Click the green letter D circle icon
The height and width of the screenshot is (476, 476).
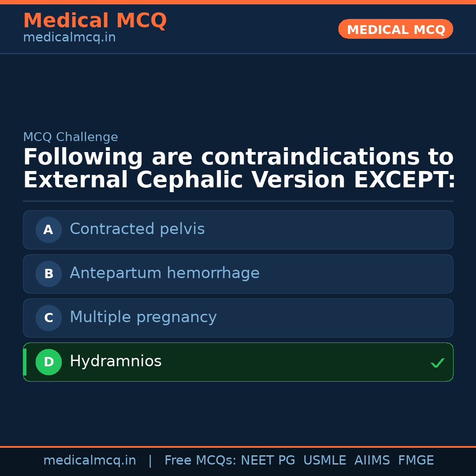(x=48, y=362)
